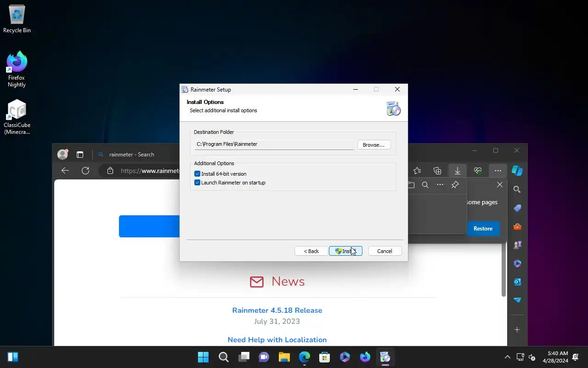Screen dimensions: 588x368
Task: Open taskbar Search
Action: coord(223,357)
